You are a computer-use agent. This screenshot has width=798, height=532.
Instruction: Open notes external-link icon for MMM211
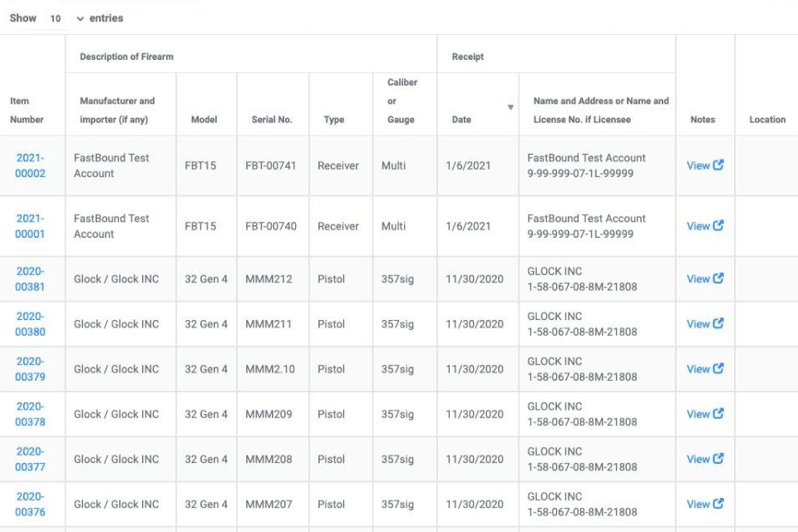(718, 323)
